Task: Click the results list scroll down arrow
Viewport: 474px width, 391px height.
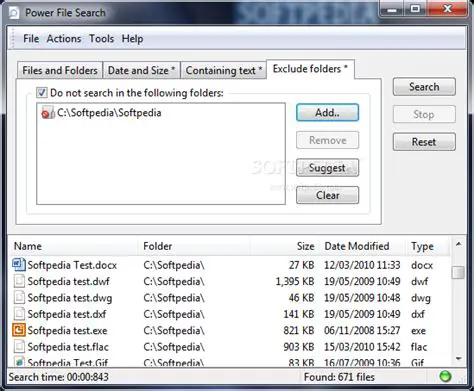Action: coord(459,359)
